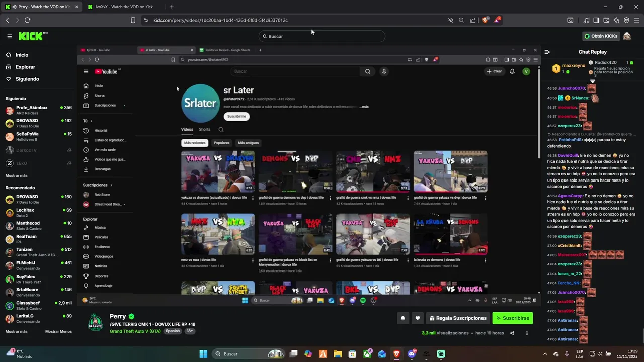Screen dimensions: 644x362
Task: Show hidden system tray icons
Action: click(545, 354)
